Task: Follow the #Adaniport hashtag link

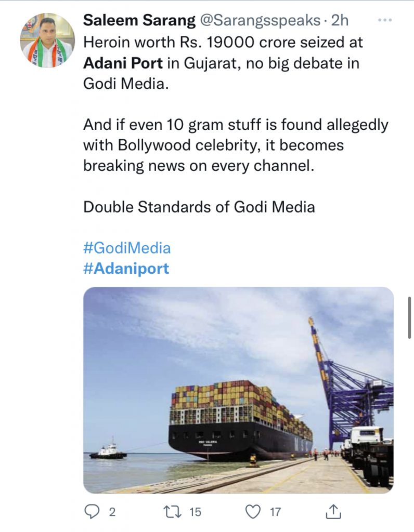Action: click(126, 269)
